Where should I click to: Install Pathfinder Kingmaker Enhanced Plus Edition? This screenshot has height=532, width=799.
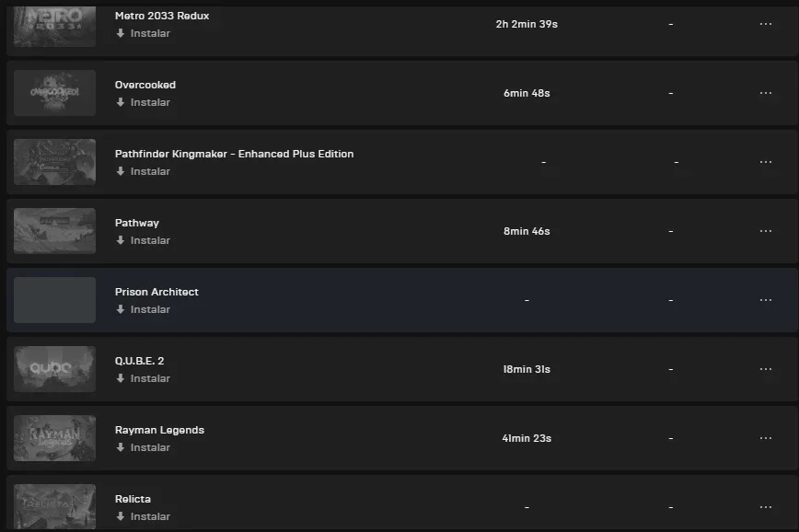tap(144, 171)
